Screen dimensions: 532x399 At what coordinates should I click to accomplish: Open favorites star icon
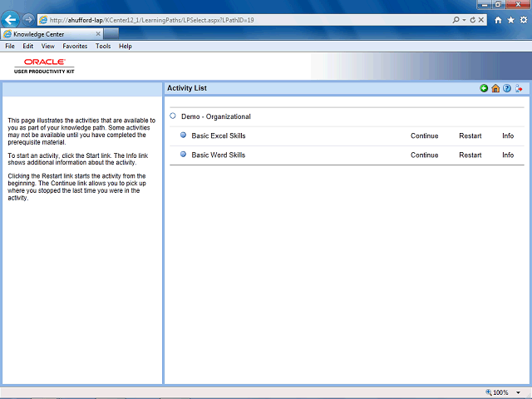tap(510, 20)
